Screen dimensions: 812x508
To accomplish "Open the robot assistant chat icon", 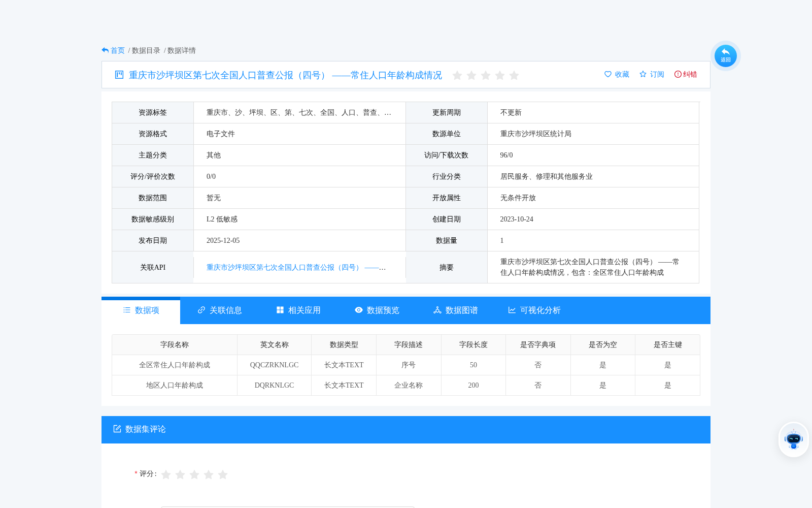I will (793, 439).
